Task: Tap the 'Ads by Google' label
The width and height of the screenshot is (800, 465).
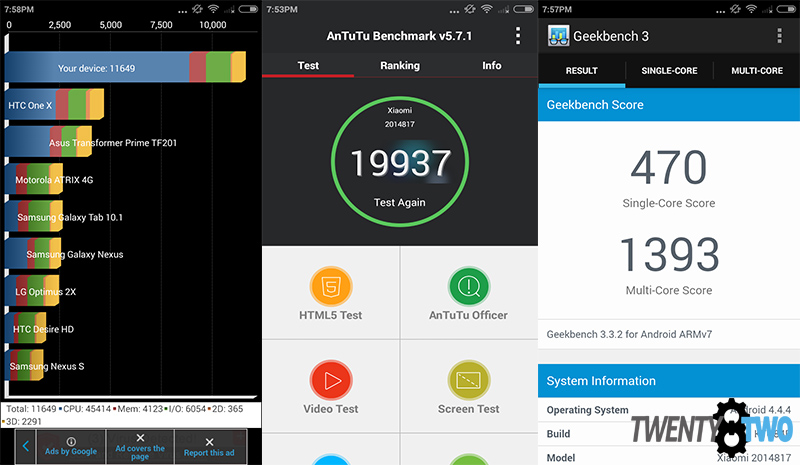Action: click(71, 451)
